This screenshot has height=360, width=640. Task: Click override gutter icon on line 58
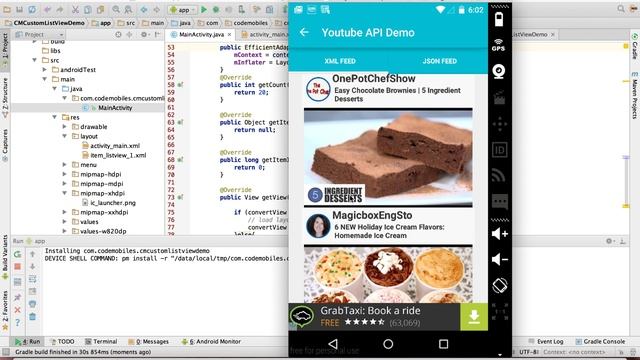tap(180, 85)
